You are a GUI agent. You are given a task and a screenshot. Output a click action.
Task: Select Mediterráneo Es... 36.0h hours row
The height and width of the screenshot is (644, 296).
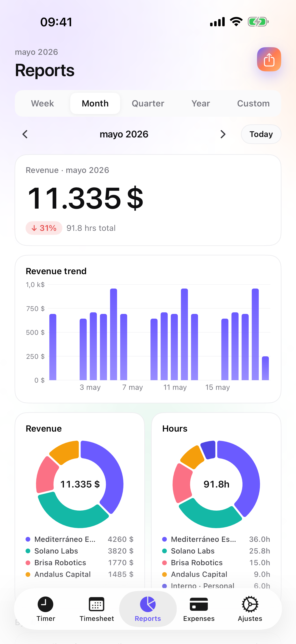pos(216,539)
